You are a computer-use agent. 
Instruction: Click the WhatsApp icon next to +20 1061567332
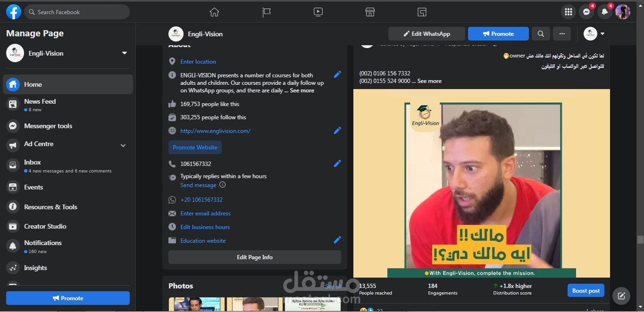pos(172,200)
